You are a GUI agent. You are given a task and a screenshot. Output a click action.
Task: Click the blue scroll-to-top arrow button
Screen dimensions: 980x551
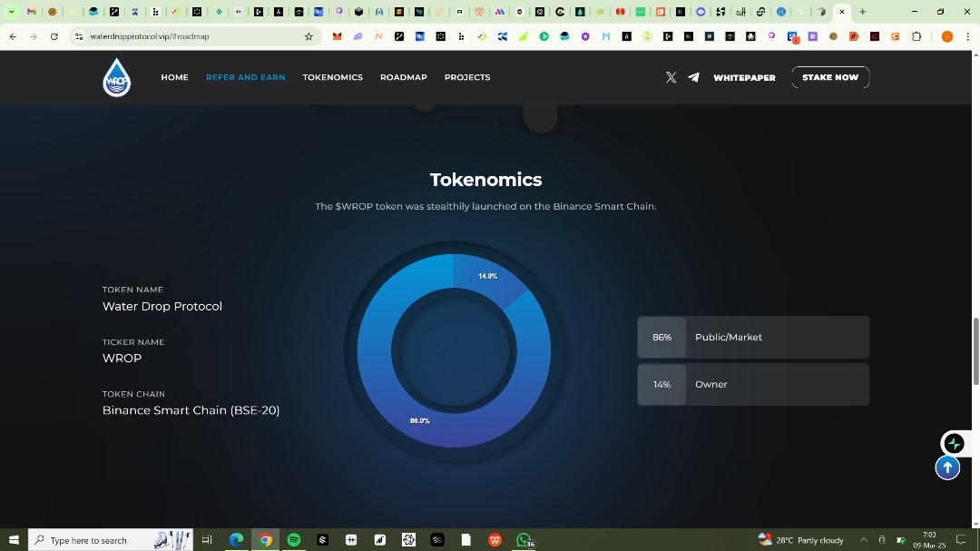tap(947, 467)
